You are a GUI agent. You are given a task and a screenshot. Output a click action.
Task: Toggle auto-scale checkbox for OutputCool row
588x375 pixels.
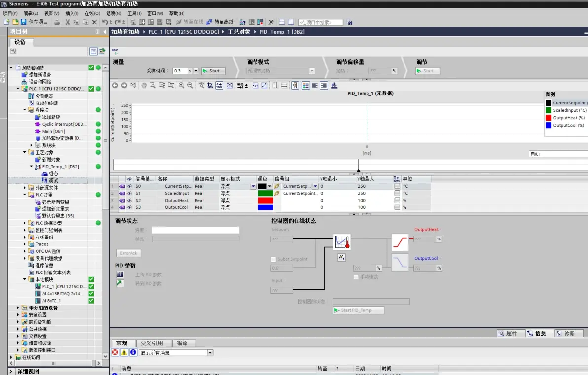[397, 207]
